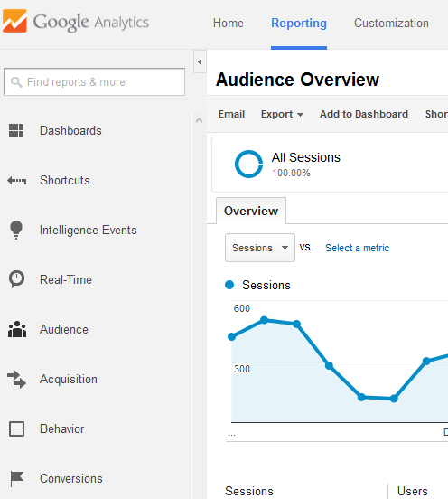448x499 pixels.
Task: Click the Behavior layout icon
Action: click(x=16, y=428)
